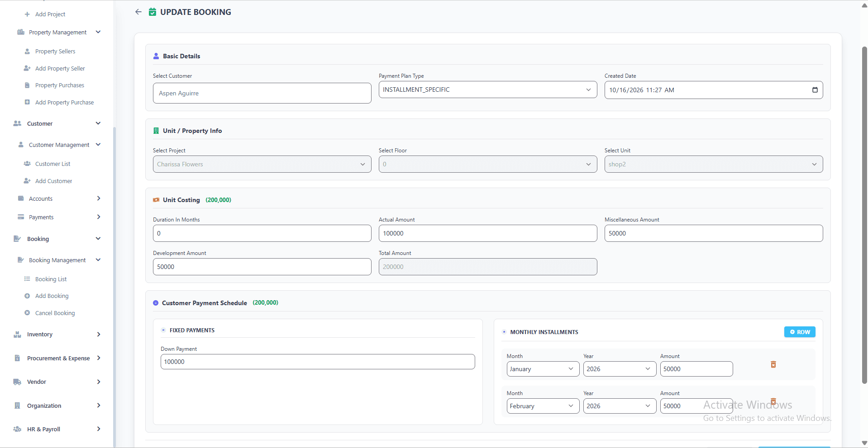Image resolution: width=868 pixels, height=448 pixels.
Task: Collapse the Property Management menu
Action: 98,32
